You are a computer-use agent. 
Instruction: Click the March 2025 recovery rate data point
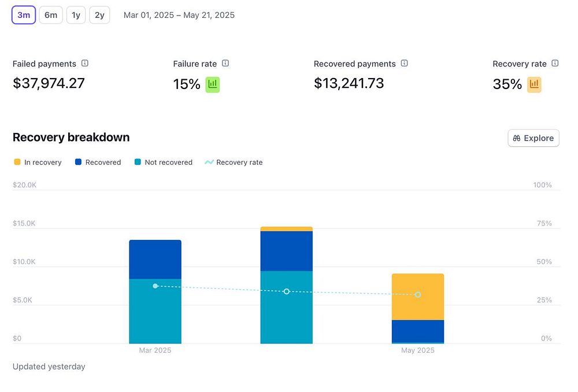pyautogui.click(x=155, y=286)
